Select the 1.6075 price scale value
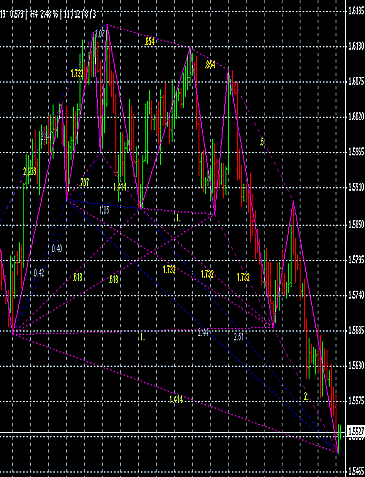Viewport: 365px width, 477px height. coord(356,82)
